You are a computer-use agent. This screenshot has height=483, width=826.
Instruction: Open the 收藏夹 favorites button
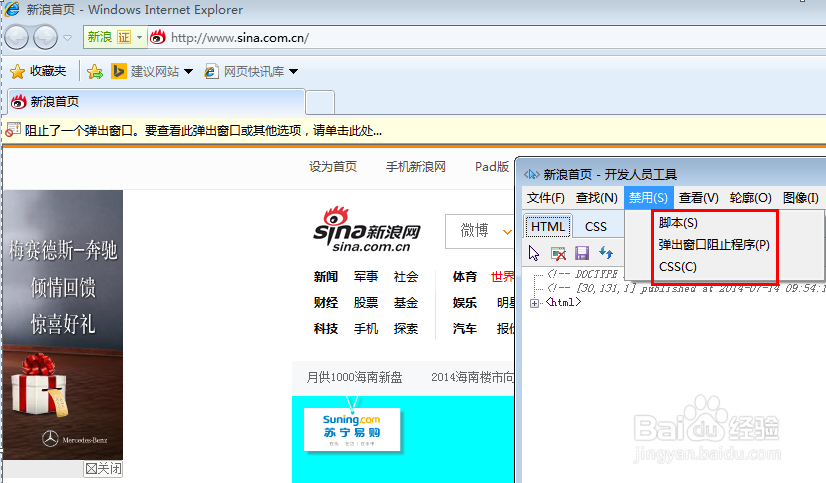point(38,71)
